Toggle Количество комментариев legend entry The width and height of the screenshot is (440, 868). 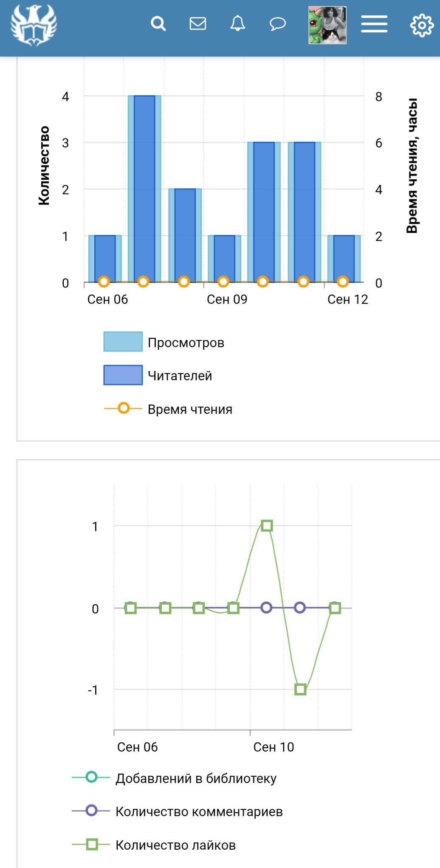tap(199, 811)
